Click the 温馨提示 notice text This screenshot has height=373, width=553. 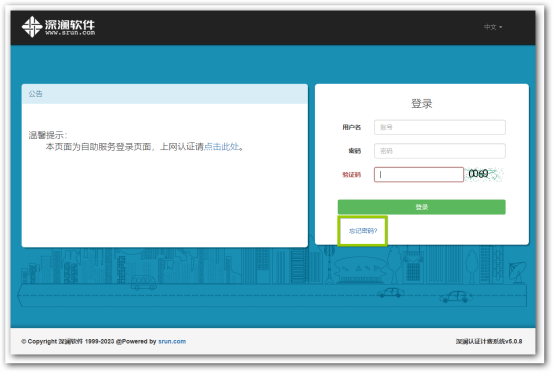48,135
